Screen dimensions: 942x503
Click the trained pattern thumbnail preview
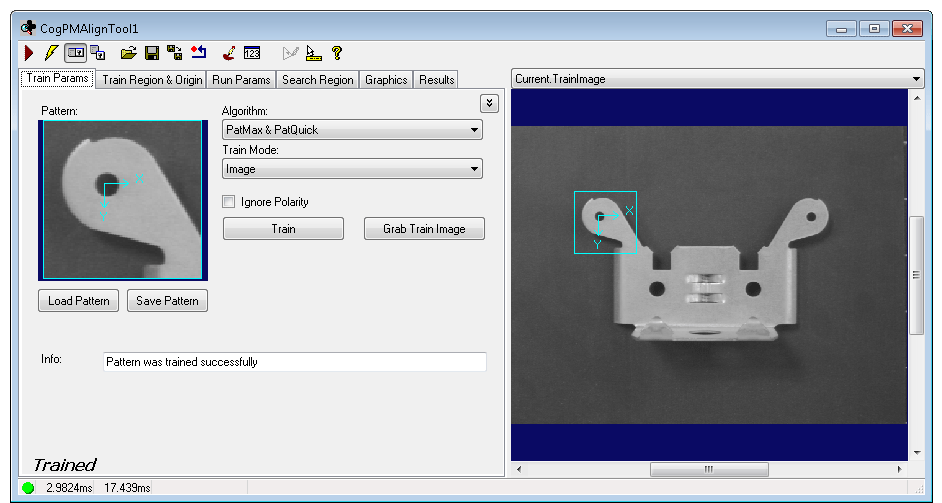(x=123, y=200)
